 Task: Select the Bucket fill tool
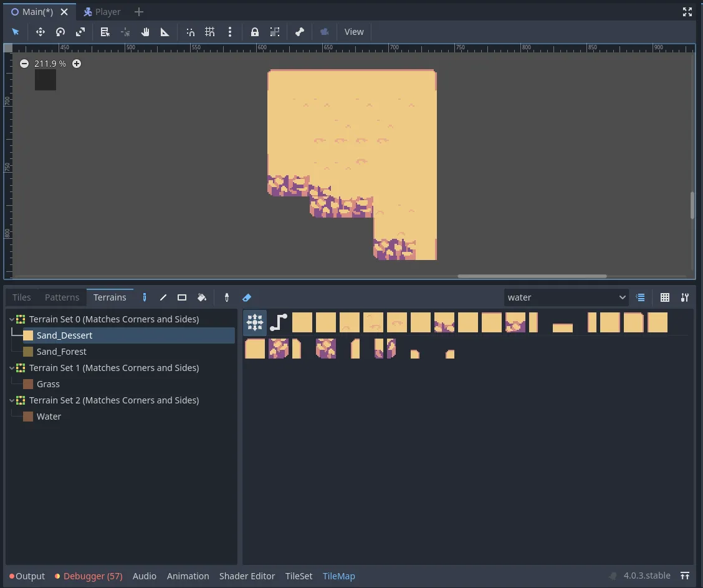pyautogui.click(x=202, y=297)
